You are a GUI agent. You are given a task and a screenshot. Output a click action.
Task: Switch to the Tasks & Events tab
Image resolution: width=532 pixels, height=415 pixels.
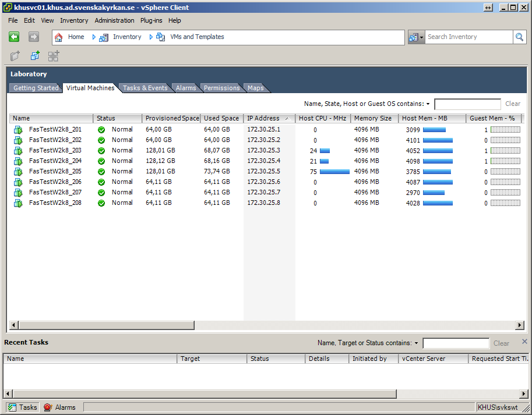click(x=145, y=88)
